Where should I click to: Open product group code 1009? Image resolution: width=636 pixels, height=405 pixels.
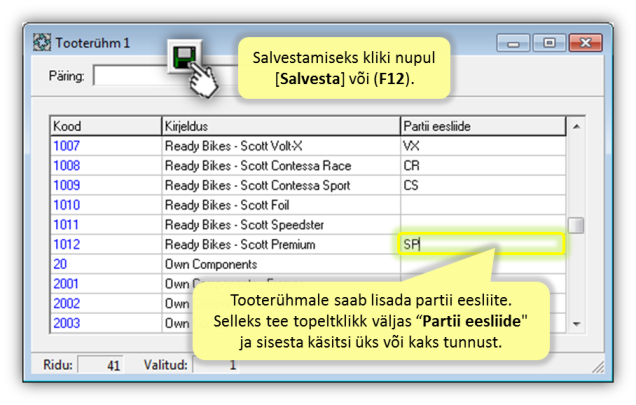67,185
